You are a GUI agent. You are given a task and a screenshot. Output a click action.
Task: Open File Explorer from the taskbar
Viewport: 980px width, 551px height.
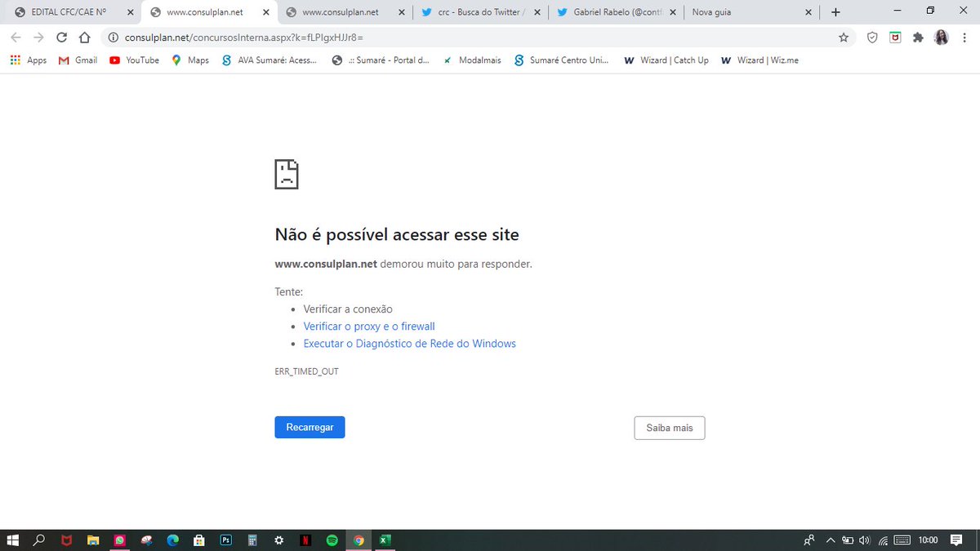pos(93,540)
